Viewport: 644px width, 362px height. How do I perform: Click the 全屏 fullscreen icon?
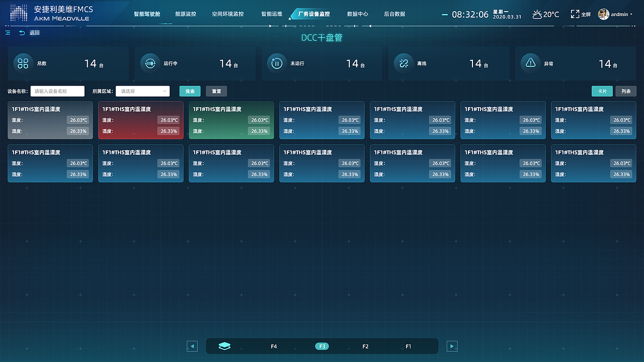point(575,14)
